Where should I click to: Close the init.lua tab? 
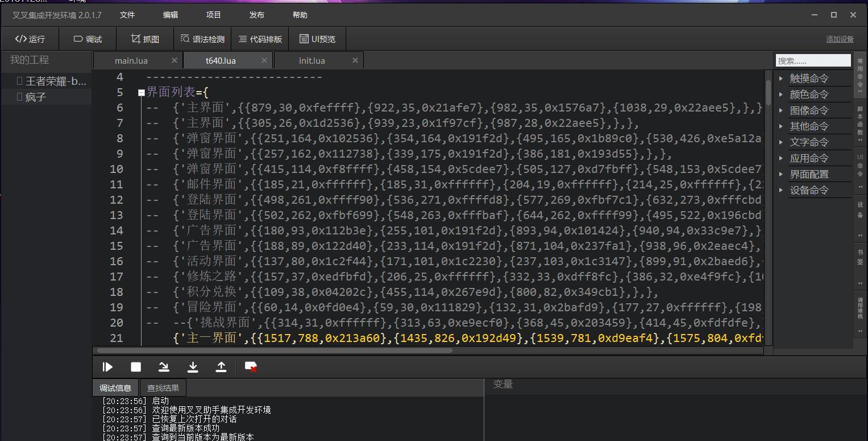pos(355,60)
